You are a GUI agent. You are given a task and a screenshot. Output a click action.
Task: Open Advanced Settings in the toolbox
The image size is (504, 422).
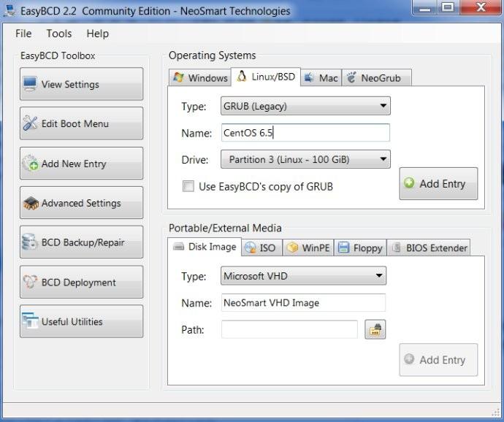(x=81, y=203)
